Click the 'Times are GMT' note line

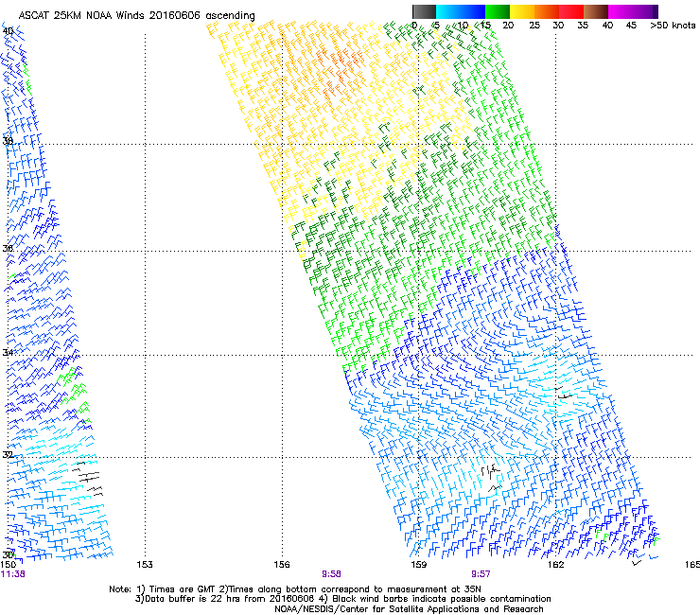coord(294,589)
